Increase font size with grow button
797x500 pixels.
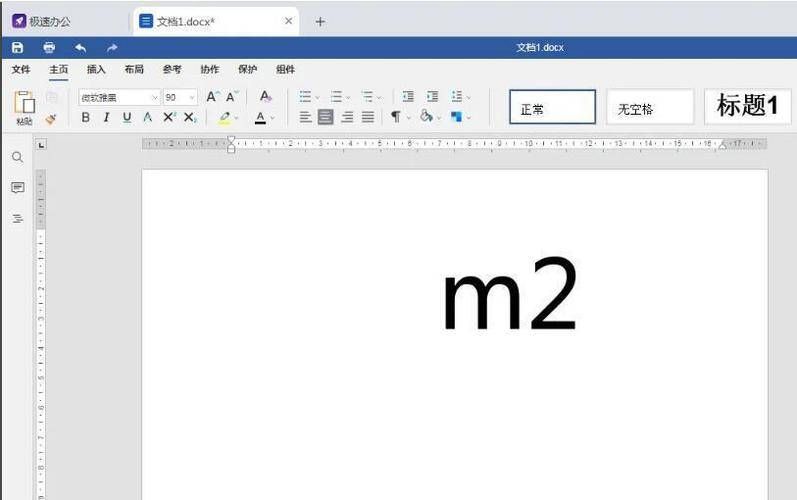[212, 97]
